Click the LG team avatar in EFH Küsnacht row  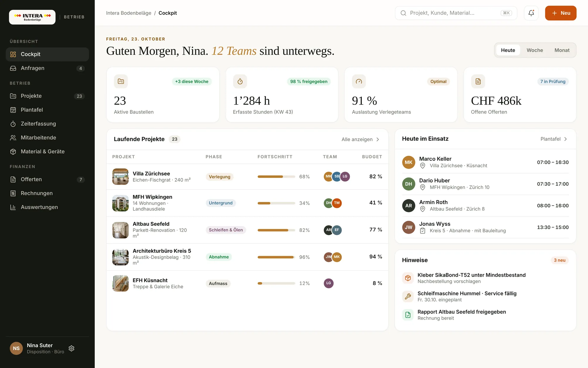point(328,283)
